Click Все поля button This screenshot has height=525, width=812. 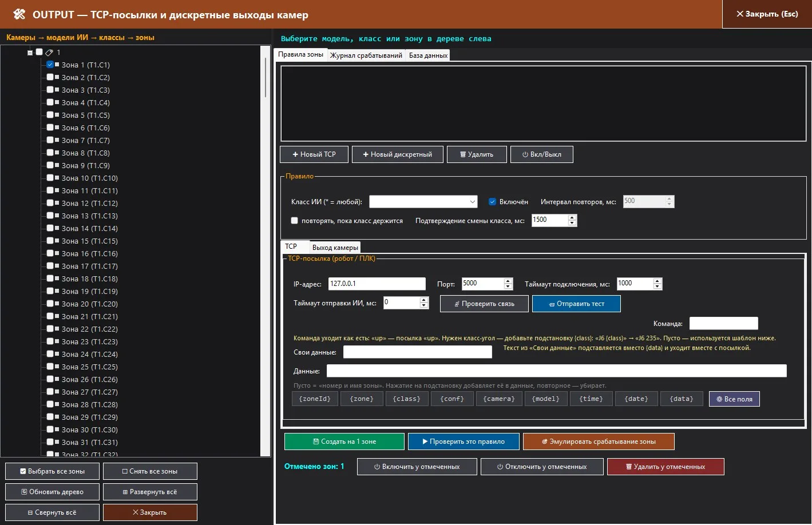click(x=734, y=399)
